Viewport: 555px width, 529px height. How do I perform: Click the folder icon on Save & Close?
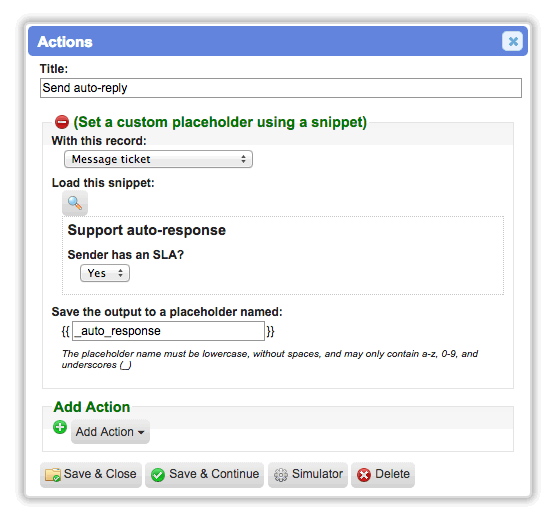coord(53,475)
